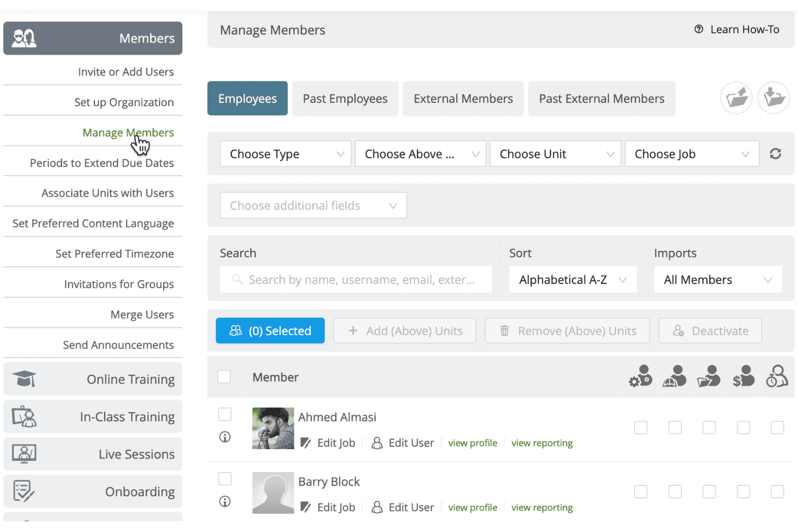798x532 pixels.
Task: Click the Members people icon in sidebar
Action: (24, 38)
